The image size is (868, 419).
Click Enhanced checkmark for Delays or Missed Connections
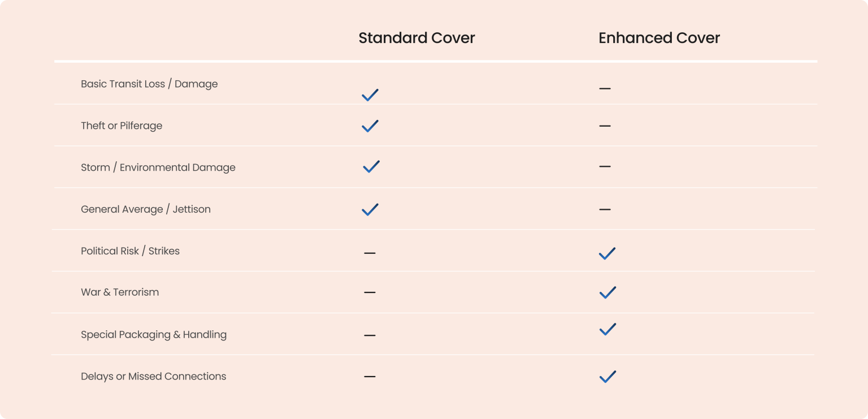tap(607, 377)
